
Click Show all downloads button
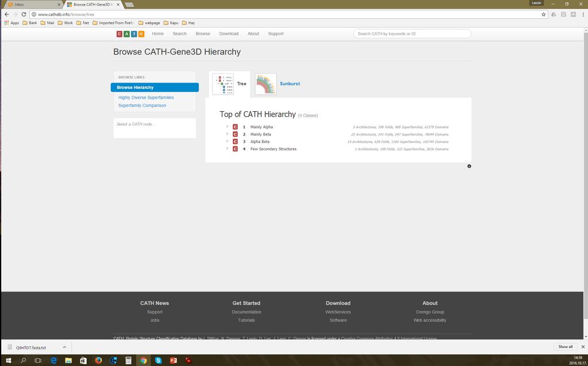pyautogui.click(x=566, y=347)
